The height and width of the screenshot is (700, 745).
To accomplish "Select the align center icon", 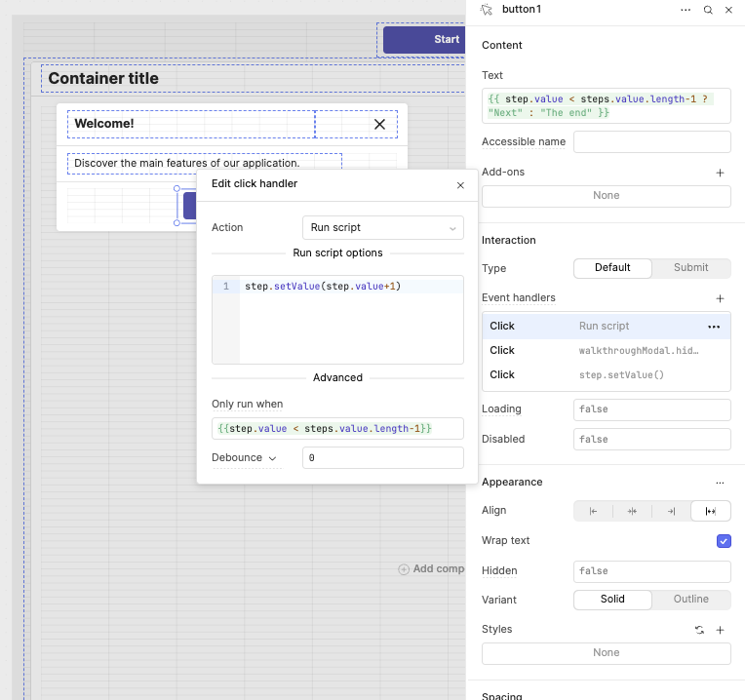I will pos(632,511).
